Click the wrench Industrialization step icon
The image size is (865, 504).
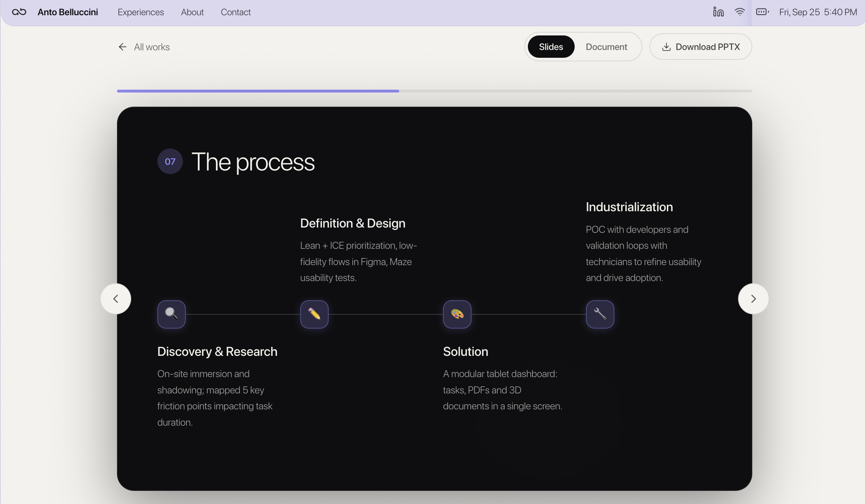pyautogui.click(x=600, y=314)
